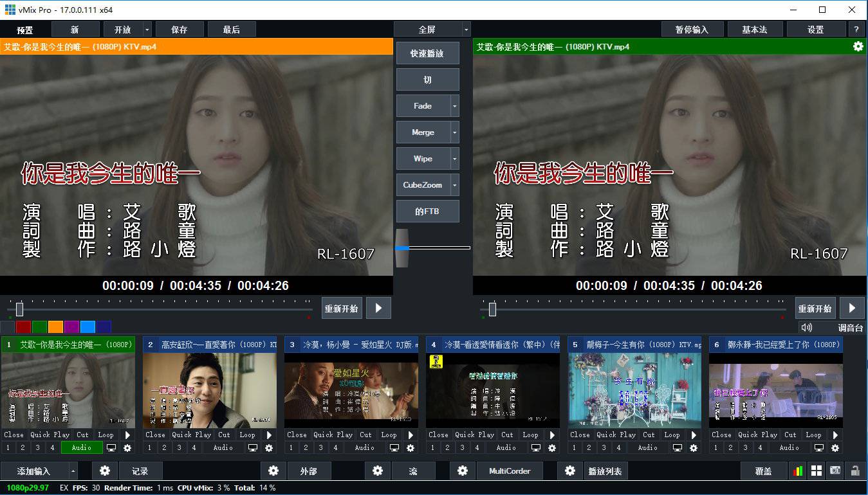Open external output settings gear beside 外部

[x=273, y=471]
